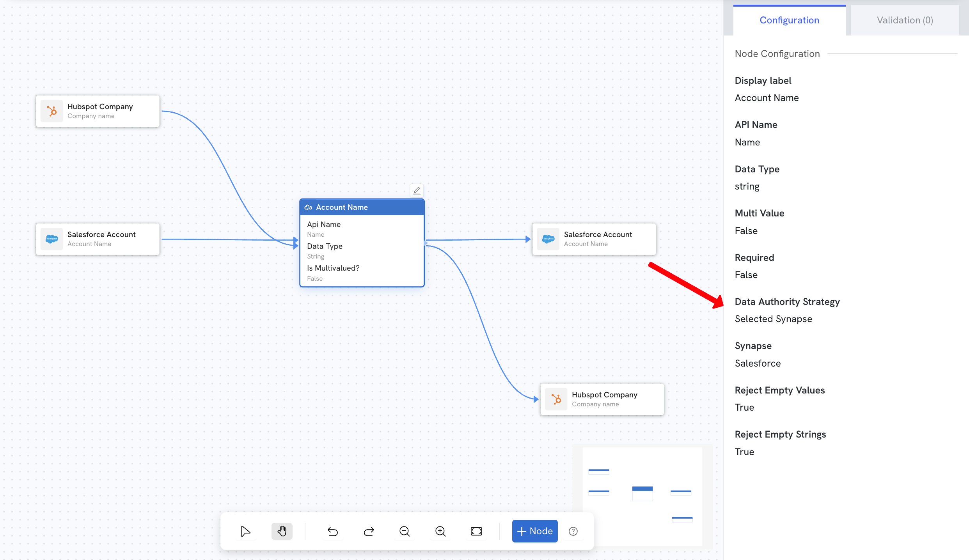Select the right Hubspot Company target node
The height and width of the screenshot is (560, 969).
tap(602, 399)
